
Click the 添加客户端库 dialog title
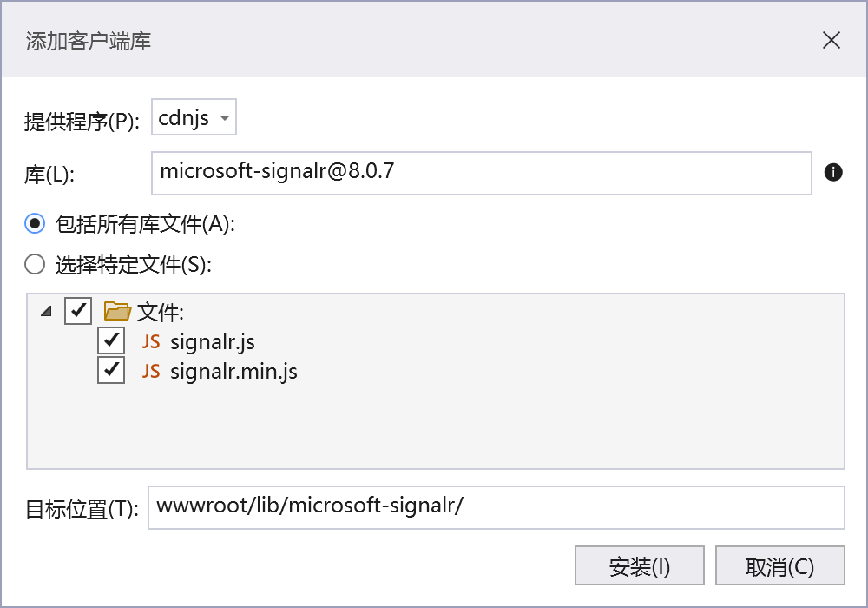click(89, 41)
